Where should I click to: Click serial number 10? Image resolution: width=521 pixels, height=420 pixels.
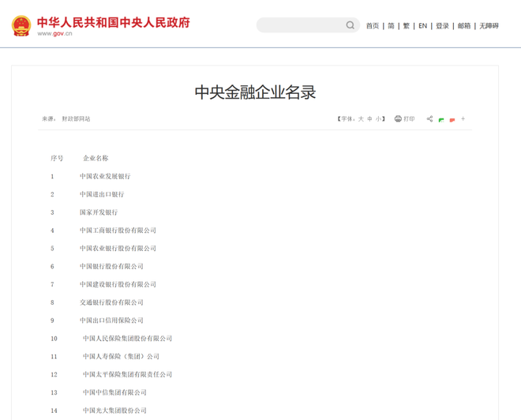[x=54, y=339]
